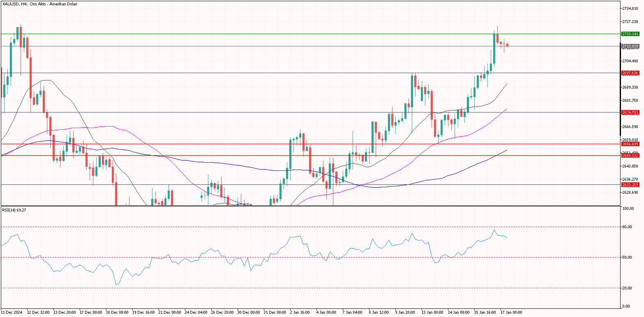Click the 2636.278 price scale value
The width and height of the screenshot is (644, 317).
coord(630,179)
